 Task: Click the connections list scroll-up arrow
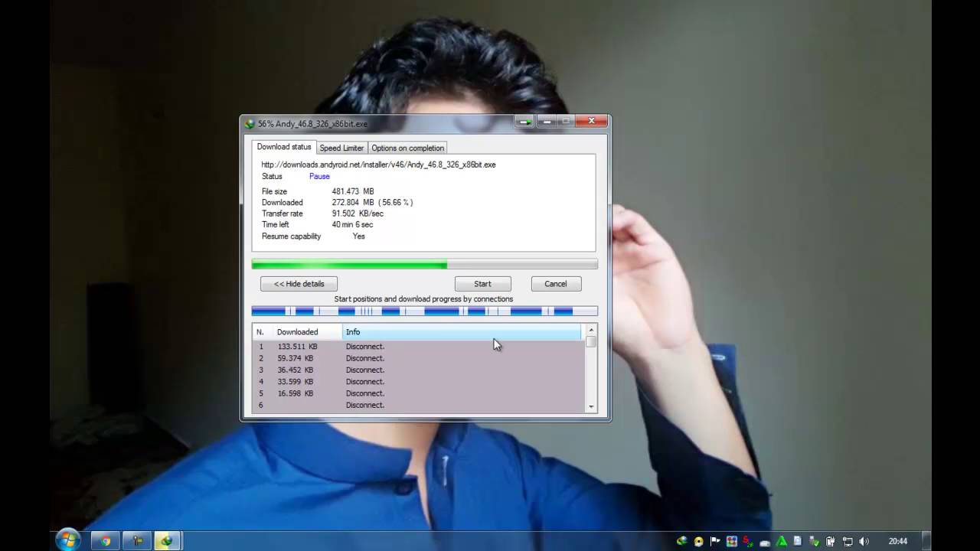pyautogui.click(x=591, y=331)
